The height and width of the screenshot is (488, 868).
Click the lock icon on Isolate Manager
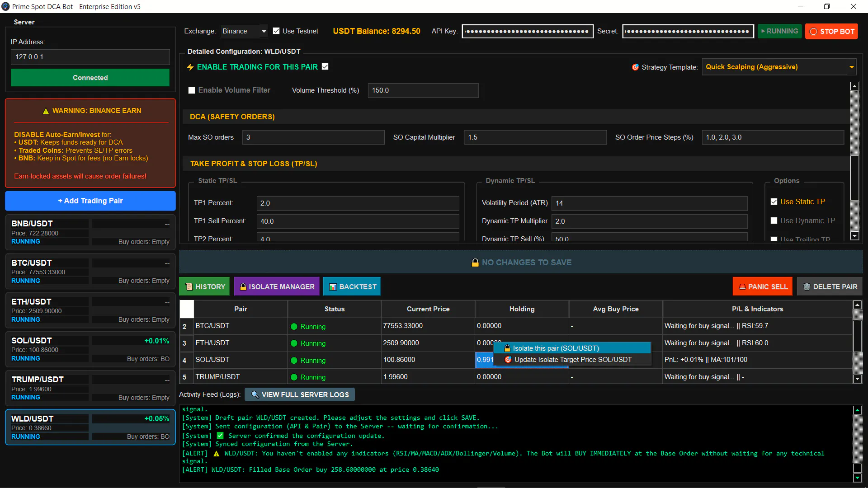pyautogui.click(x=243, y=287)
